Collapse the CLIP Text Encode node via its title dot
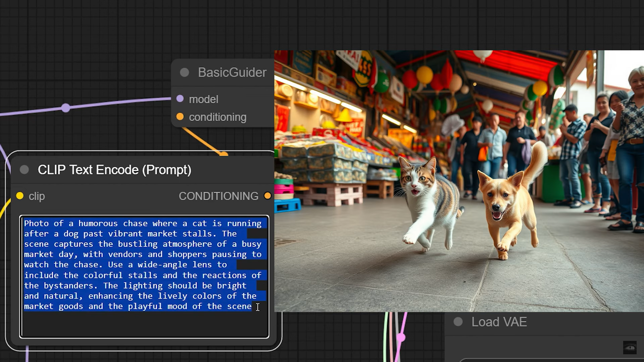The height and width of the screenshot is (362, 644). point(24,169)
